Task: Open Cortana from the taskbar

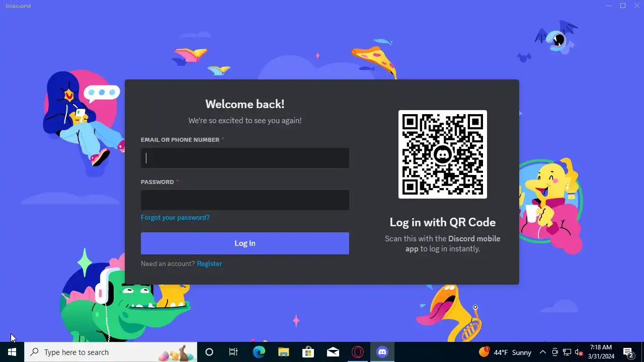Action: (x=209, y=352)
